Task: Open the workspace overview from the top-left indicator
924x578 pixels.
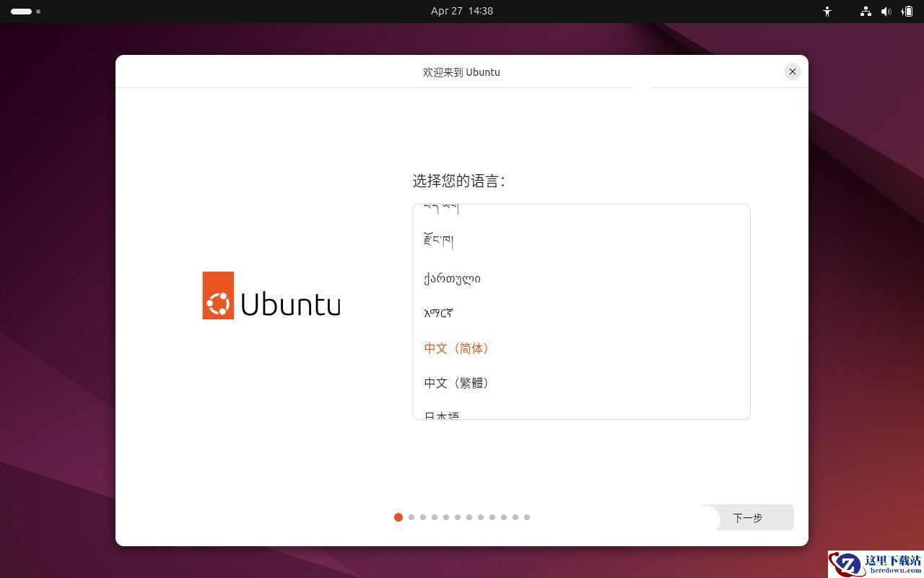Action: coord(25,12)
